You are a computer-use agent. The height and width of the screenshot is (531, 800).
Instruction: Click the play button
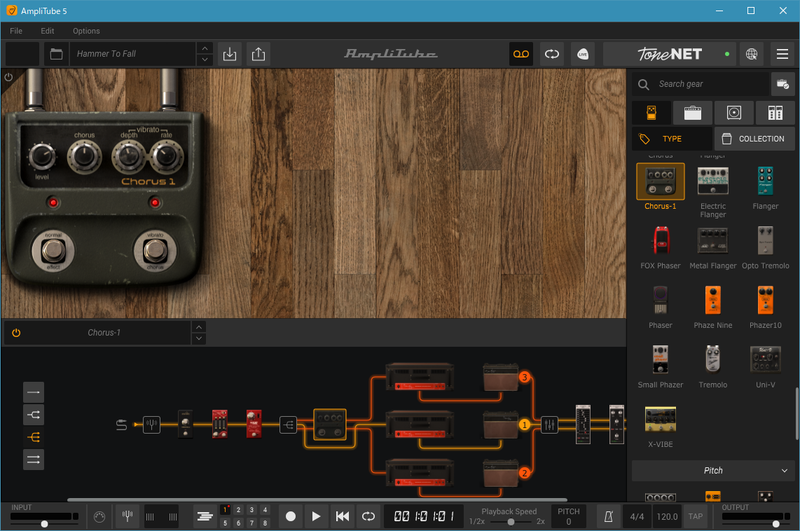click(316, 517)
